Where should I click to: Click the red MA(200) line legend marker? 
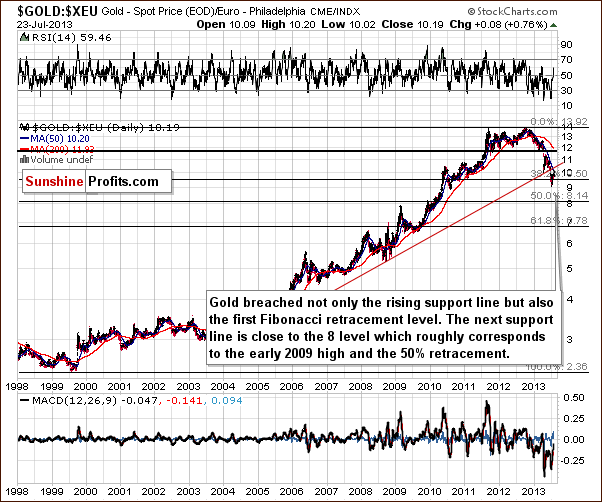24,149
